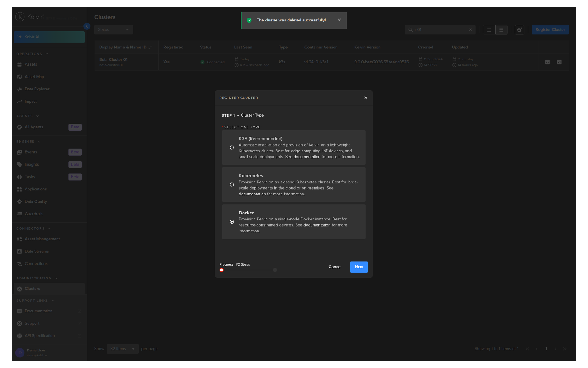
Task: Go to next page of results
Action: point(555,349)
